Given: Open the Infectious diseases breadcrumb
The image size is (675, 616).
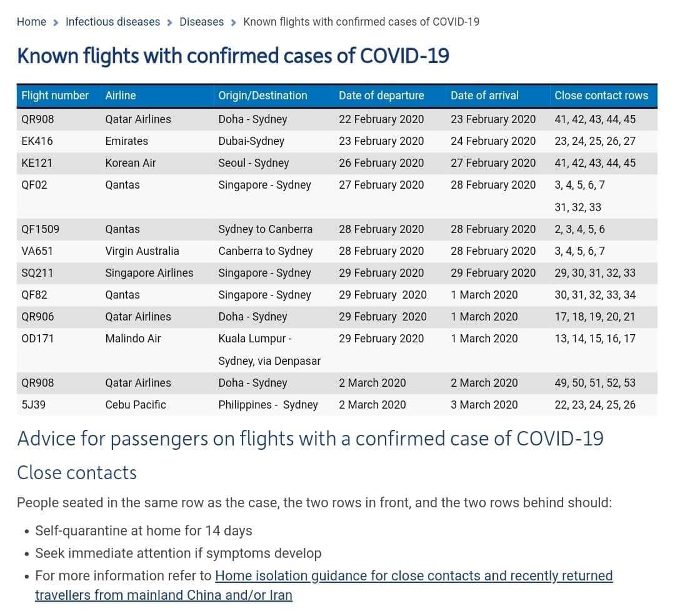Looking at the screenshot, I should (112, 22).
